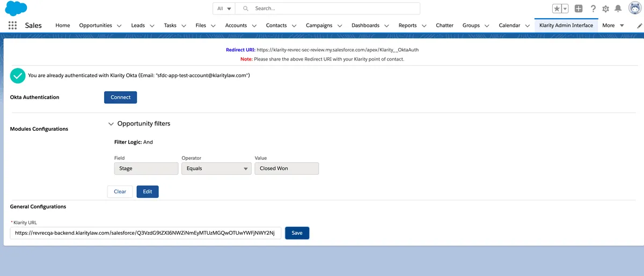644x276 pixels.
Task: Click the Modules Configurations label
Action: (x=39, y=129)
